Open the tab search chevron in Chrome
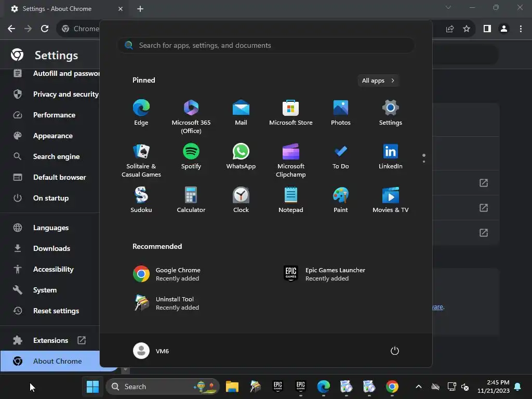Image resolution: width=532 pixels, height=399 pixels. coord(448,7)
